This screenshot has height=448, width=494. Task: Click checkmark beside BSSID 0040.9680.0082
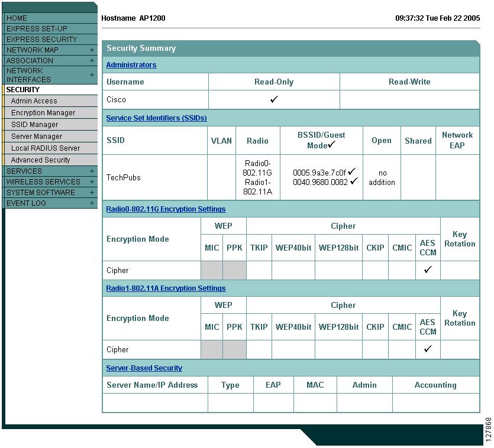click(354, 181)
